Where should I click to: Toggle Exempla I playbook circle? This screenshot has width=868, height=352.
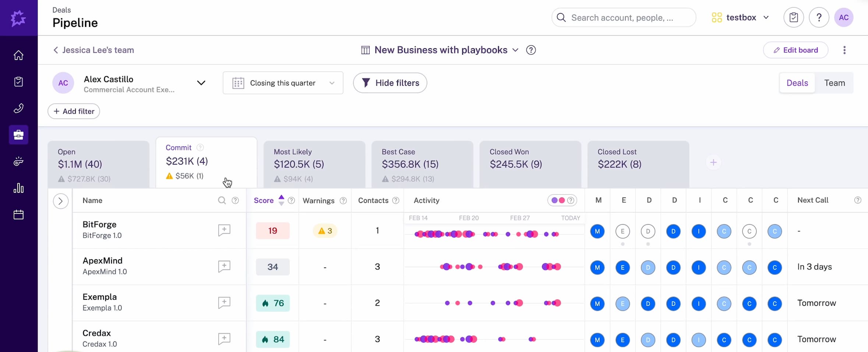coord(699,304)
